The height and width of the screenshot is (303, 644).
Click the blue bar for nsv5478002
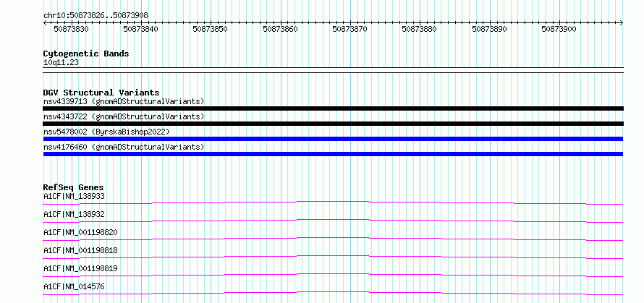333,139
